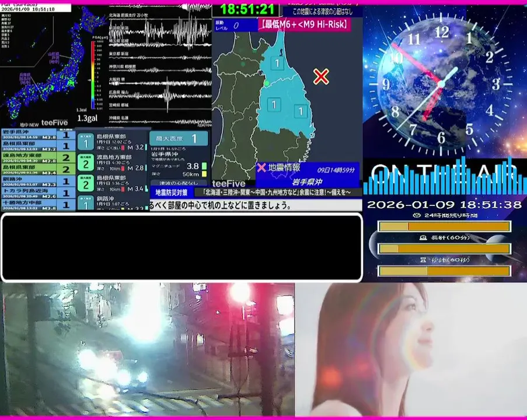Image resolution: width=527 pixels, height=420 pixels.
Task: Select the 岩手県沖 M3.8 row in the blue list
Action: coord(38,134)
